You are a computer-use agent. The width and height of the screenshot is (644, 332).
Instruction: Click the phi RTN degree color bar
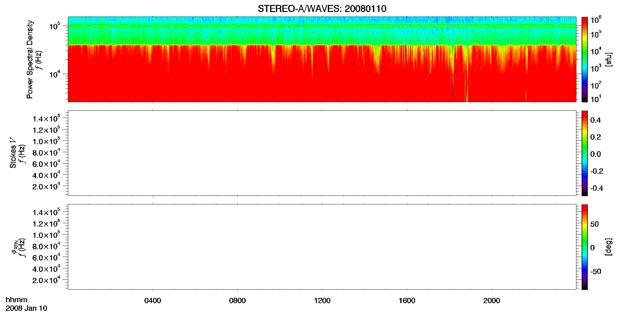pos(585,247)
